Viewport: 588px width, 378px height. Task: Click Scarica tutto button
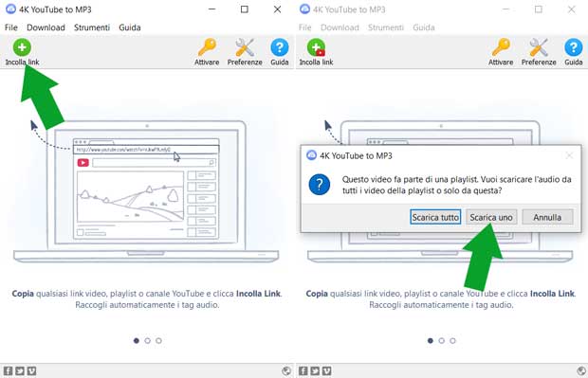coord(435,217)
